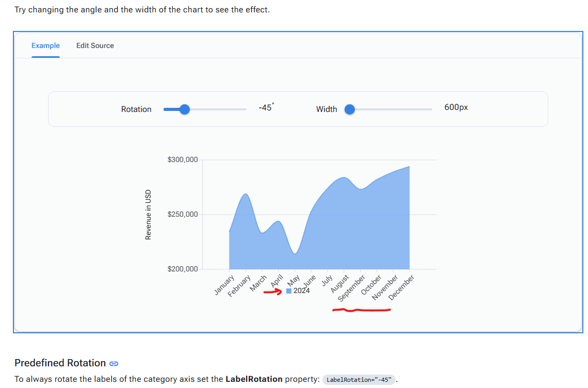Click the 2024 legend label

pos(302,291)
